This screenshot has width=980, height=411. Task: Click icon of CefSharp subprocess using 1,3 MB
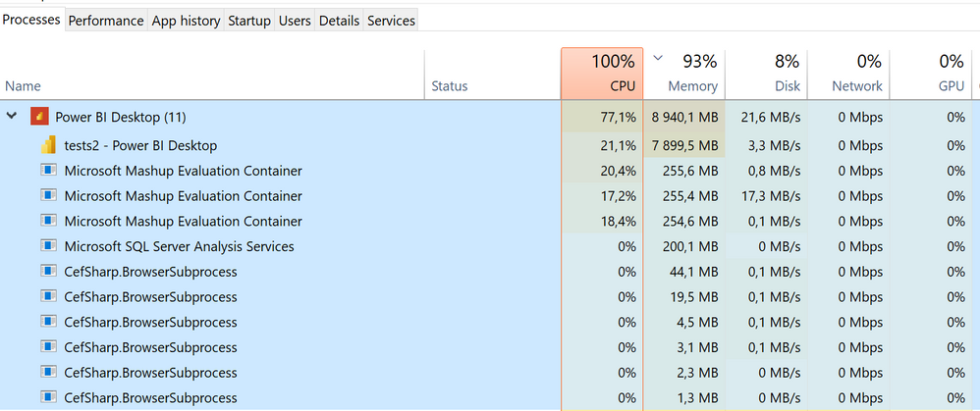tap(49, 397)
